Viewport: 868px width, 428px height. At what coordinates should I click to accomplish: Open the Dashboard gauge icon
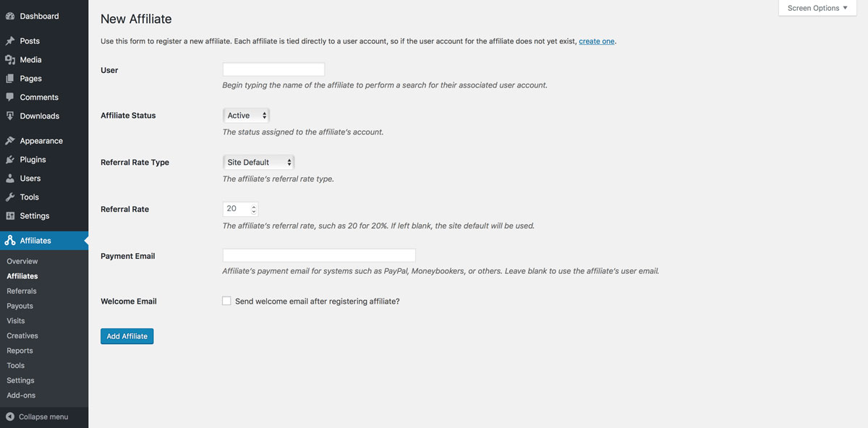(10, 16)
